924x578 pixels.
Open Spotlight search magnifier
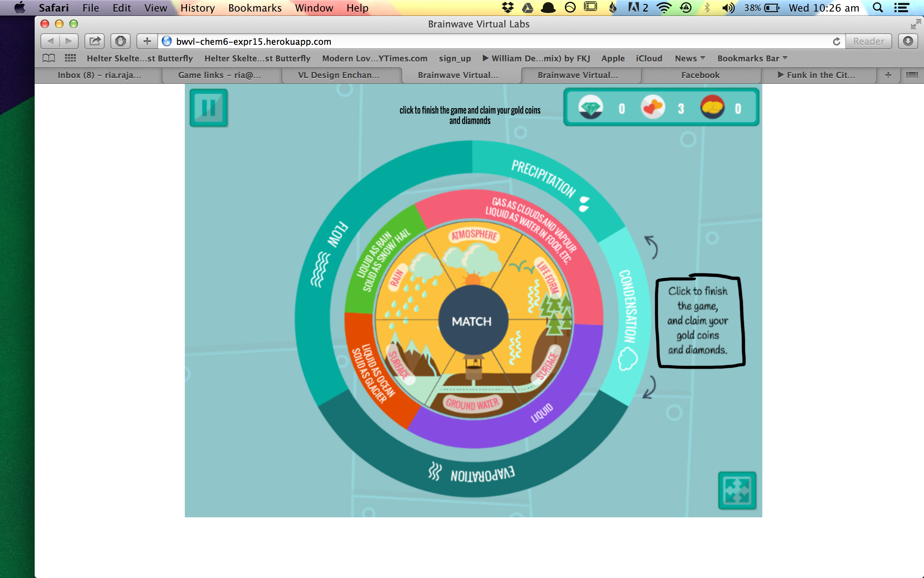click(x=878, y=8)
